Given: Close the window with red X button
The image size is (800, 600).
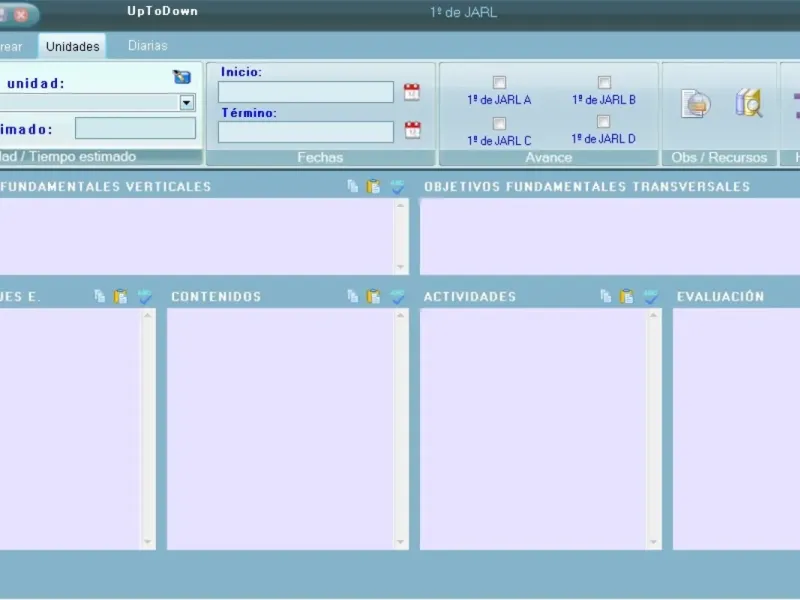Looking at the screenshot, I should 21,15.
